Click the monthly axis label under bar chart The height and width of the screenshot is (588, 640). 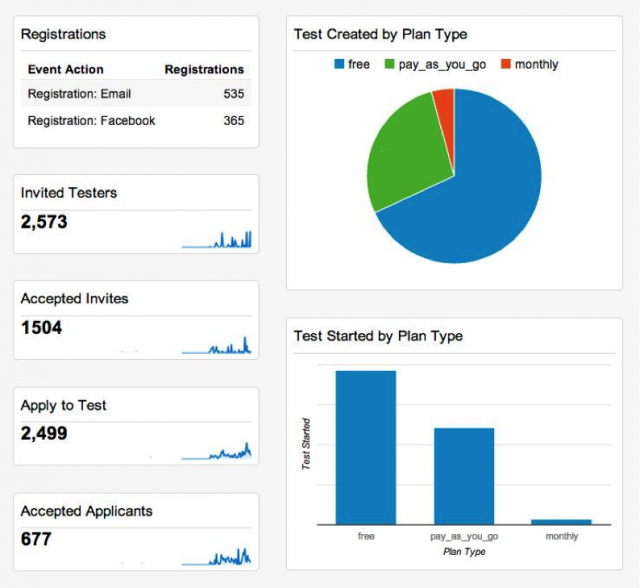[x=562, y=537]
